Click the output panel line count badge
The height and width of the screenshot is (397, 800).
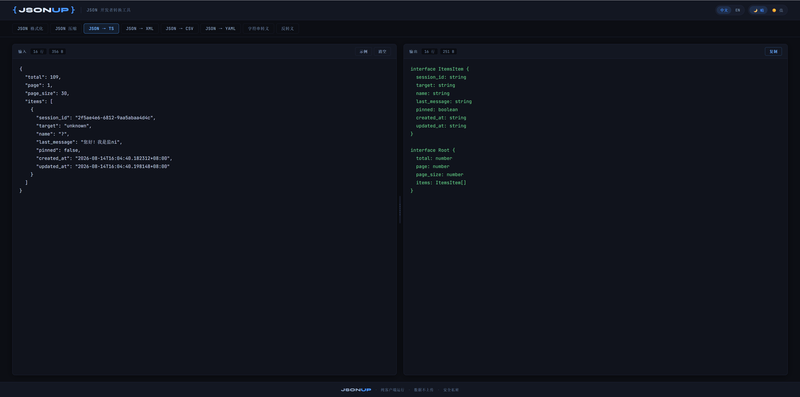(429, 52)
